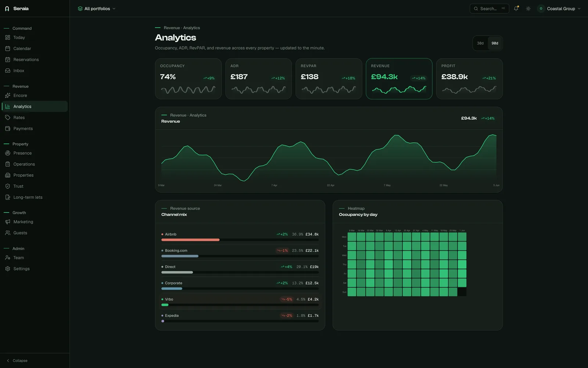Click the portfolios layers icon

coord(80,8)
